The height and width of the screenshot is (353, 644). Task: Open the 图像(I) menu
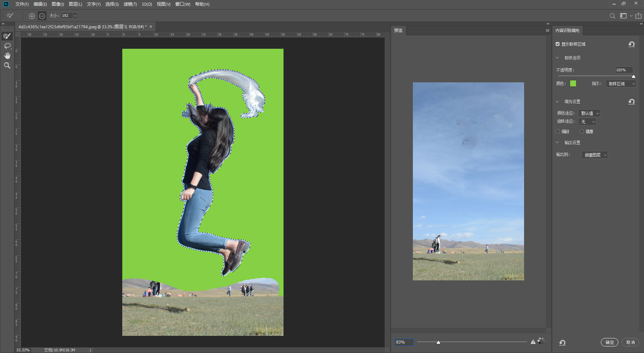[58, 4]
